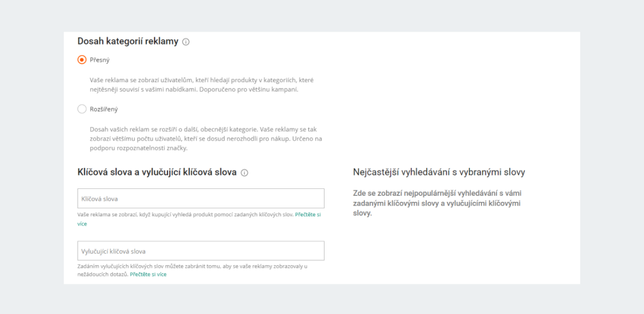
Task: Click Klíčová slova a vylučující klíčová slova heading
Action: click(157, 172)
